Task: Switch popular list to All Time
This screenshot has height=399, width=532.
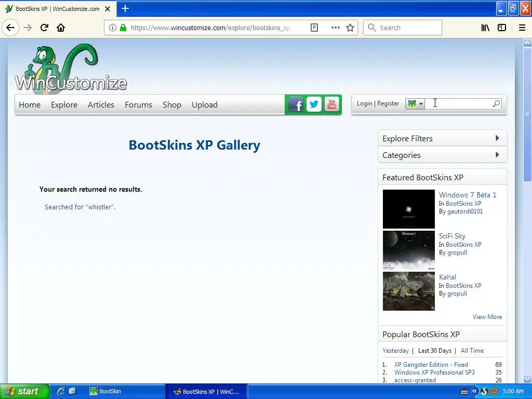Action: click(x=472, y=351)
